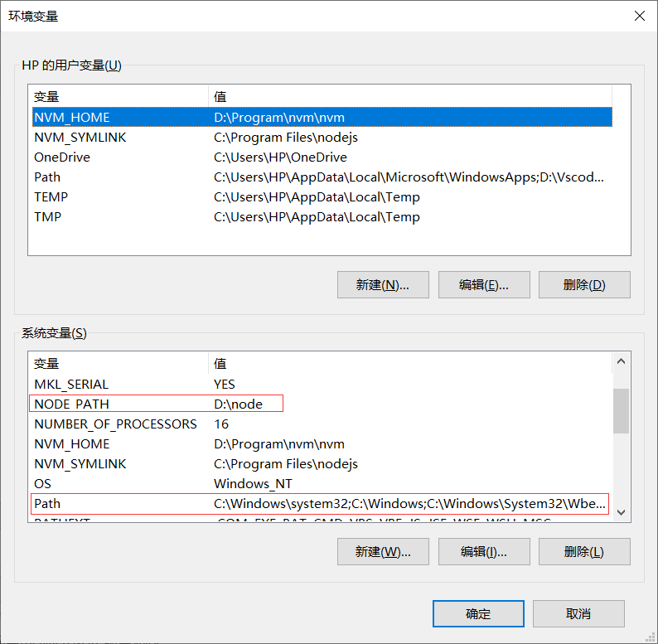The image size is (658, 644).
Task: Select OS system variable row
Action: coord(42,484)
